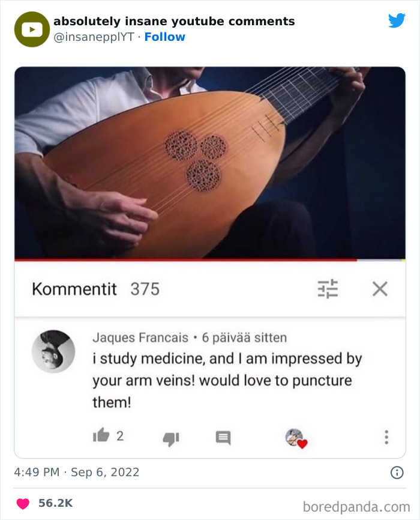Follow the insanepplYT account

click(165, 37)
